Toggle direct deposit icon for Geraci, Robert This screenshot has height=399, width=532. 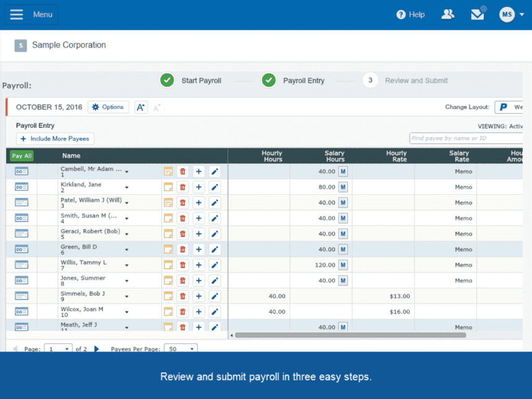point(22,234)
